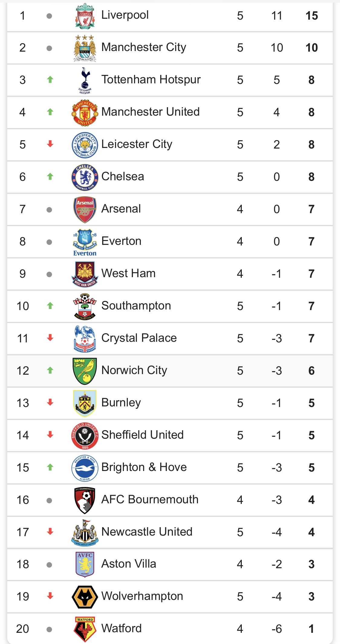Click the Chelsea lion badge

(85, 178)
